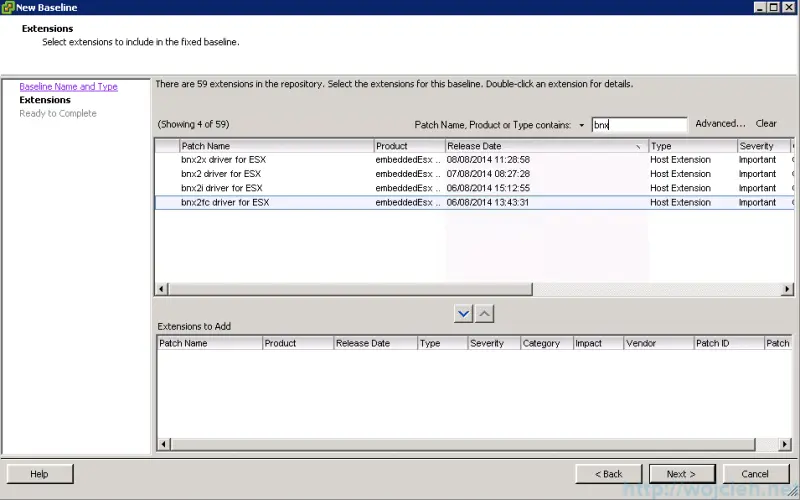Viewport: 800px width, 500px height.
Task: Select the Extensions step in the wizard navigation
Action: (x=45, y=100)
